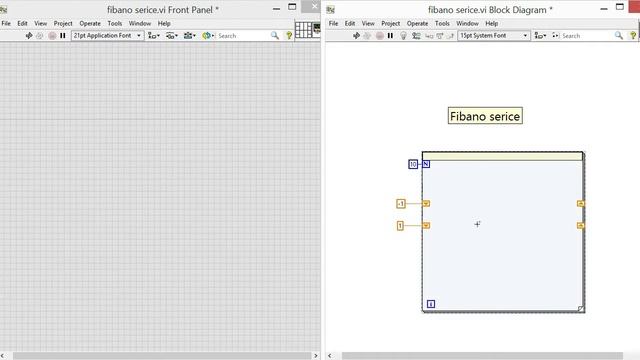This screenshot has height=360, width=640.
Task: Click the VI icon beside the connector pane
Action: tap(317, 30)
